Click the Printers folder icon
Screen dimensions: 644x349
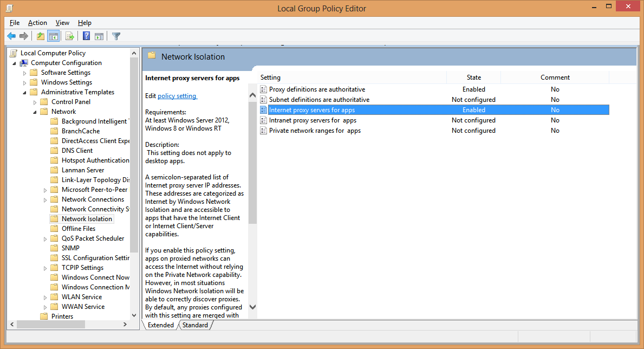[x=44, y=316]
